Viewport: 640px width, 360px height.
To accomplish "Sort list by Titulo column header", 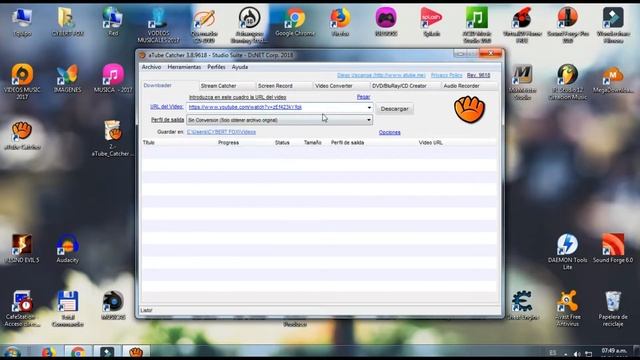I will pyautogui.click(x=149, y=142).
